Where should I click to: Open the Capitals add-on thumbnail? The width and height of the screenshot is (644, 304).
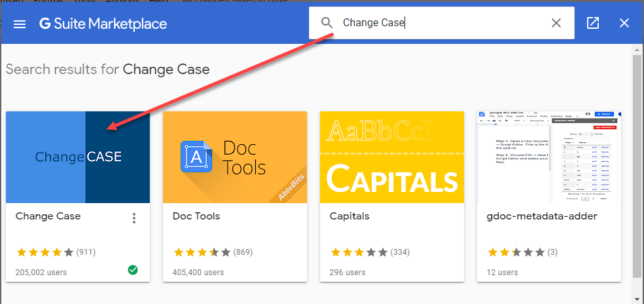point(392,157)
